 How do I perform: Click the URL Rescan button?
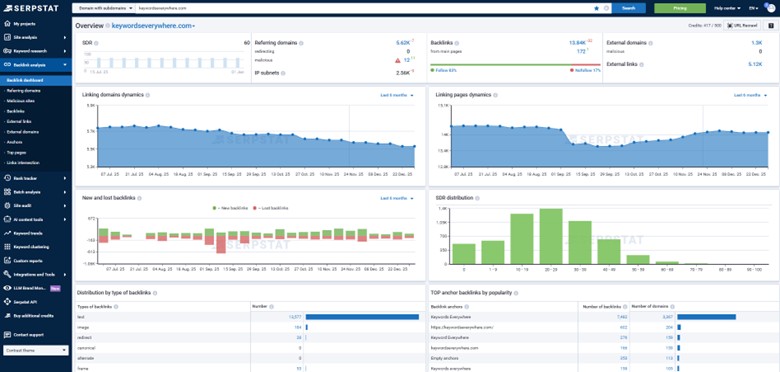click(x=742, y=25)
